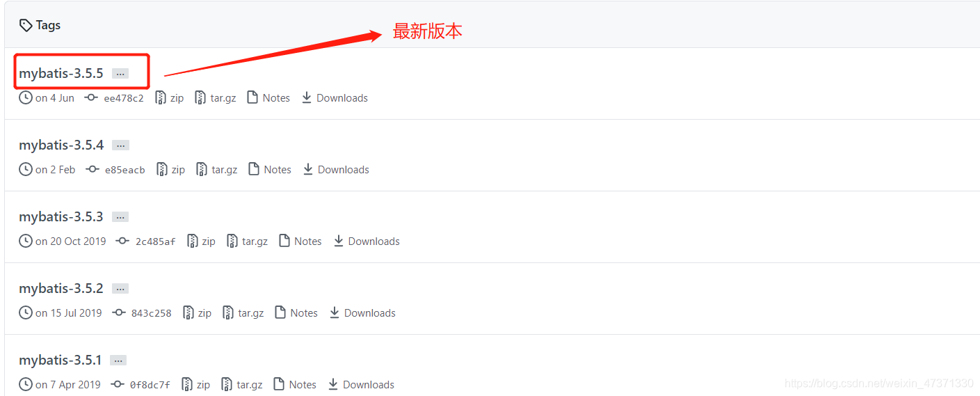Viewport: 980px width, 396px height.
Task: Open Downloads for mybatis-3.5.3
Action: [374, 241]
